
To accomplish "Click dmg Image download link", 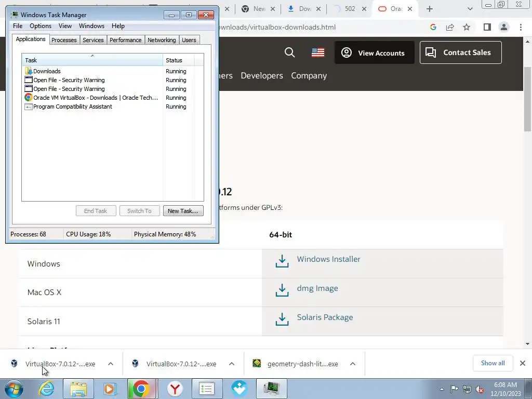I will (317, 288).
